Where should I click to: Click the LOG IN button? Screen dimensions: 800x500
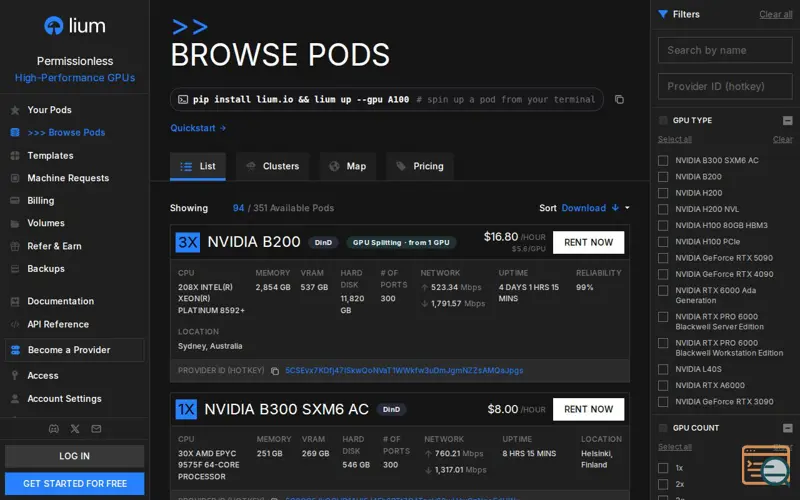pos(74,456)
